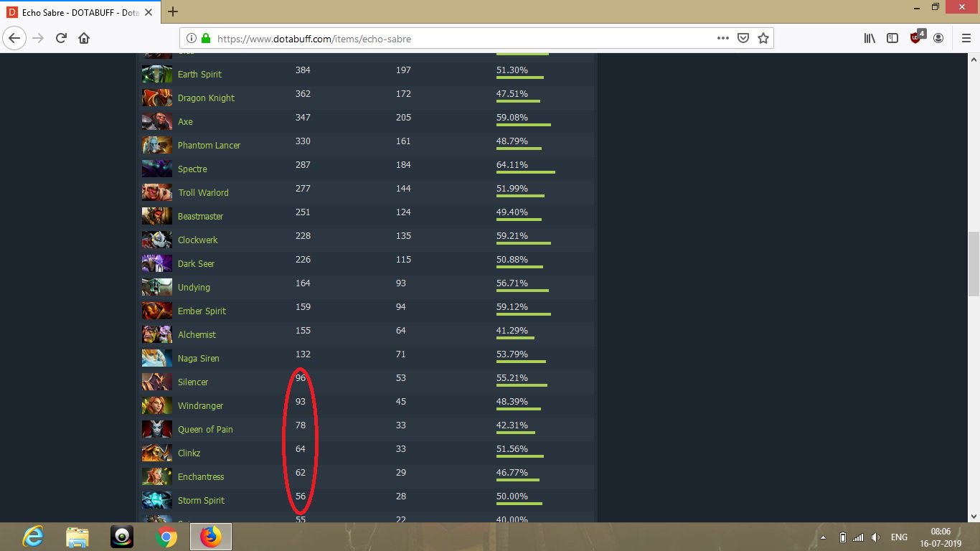Open Naga Siren hero page
The width and height of the screenshot is (980, 551).
(x=199, y=359)
